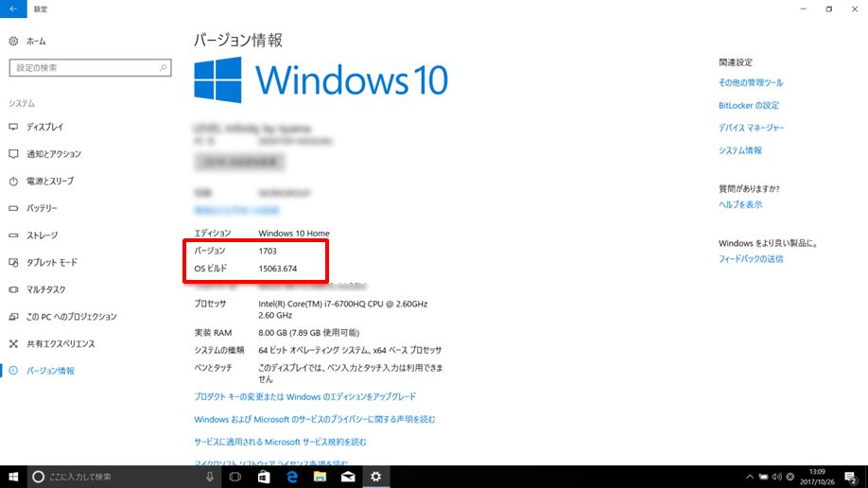The width and height of the screenshot is (868, 488).
Task: Select 共有エクスペリエンス in sidebar
Action: pyautogui.click(x=61, y=344)
